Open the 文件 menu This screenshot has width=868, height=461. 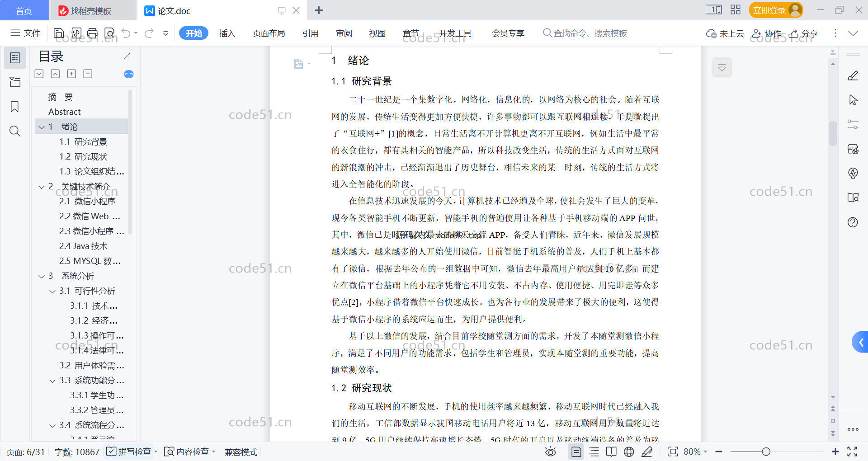(25, 33)
